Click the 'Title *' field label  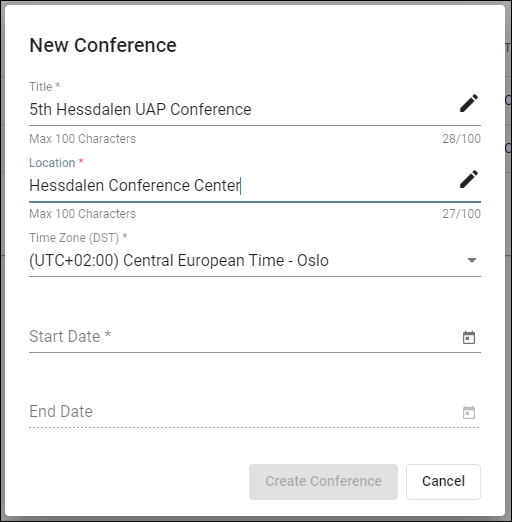[45, 87]
